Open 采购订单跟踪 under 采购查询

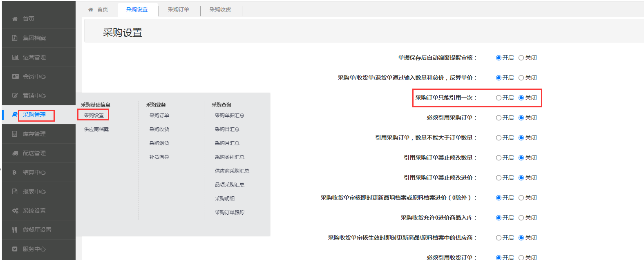pyautogui.click(x=230, y=213)
